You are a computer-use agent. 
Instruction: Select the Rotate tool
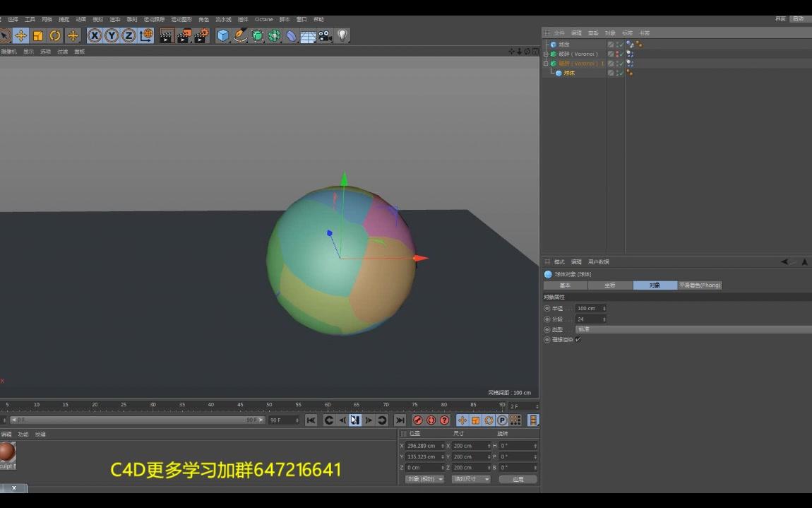click(x=55, y=35)
